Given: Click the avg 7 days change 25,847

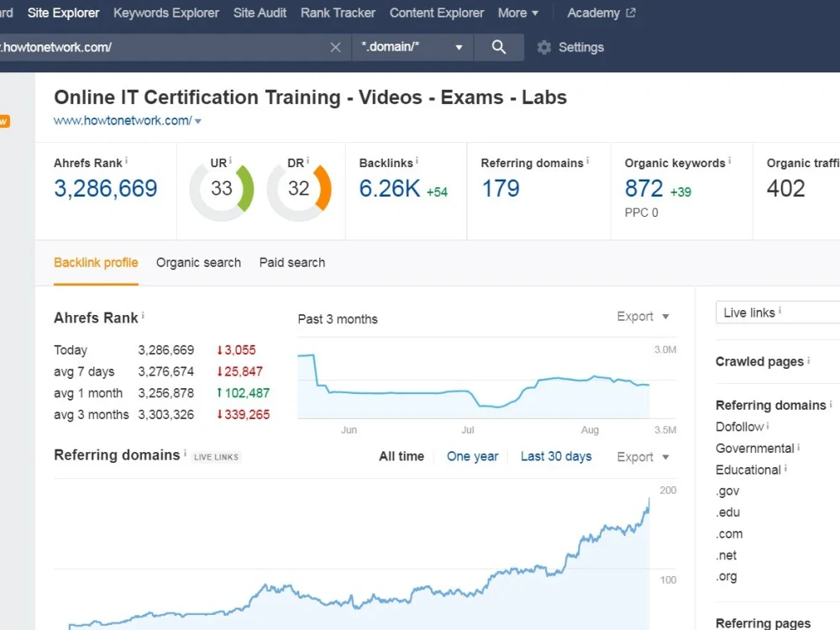Looking at the screenshot, I should 239,372.
